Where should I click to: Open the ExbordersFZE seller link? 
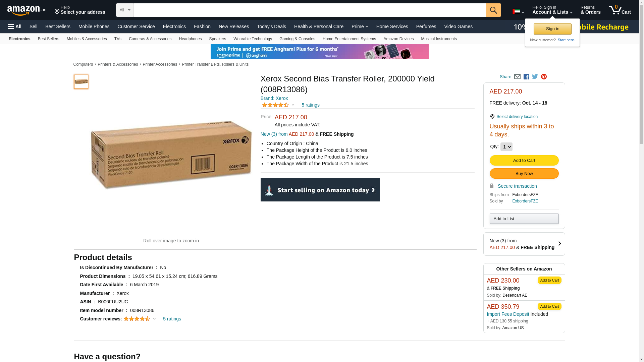[x=525, y=201]
